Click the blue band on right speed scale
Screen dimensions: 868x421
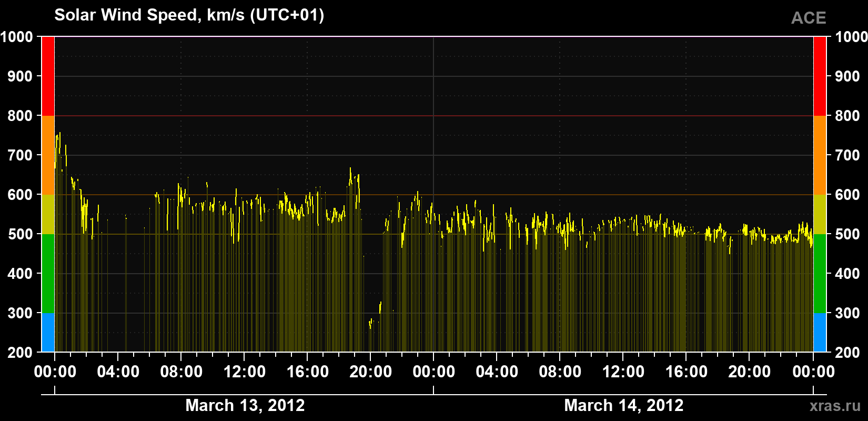[x=820, y=333]
